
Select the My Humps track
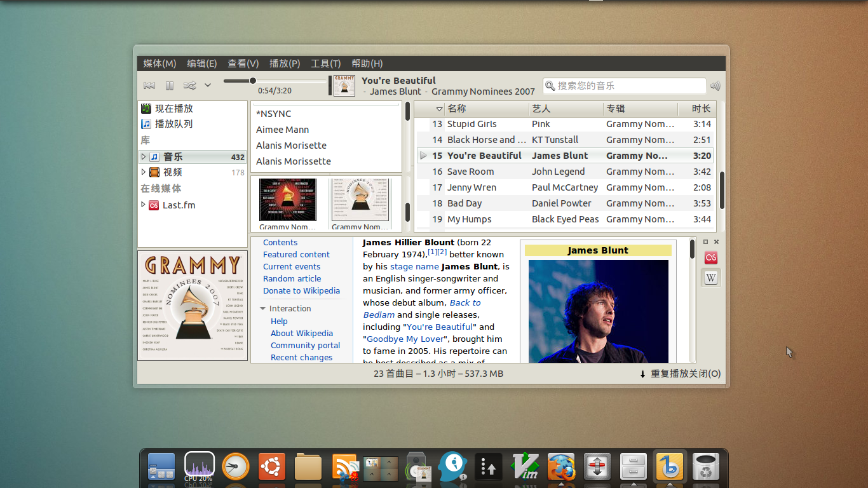coord(566,219)
